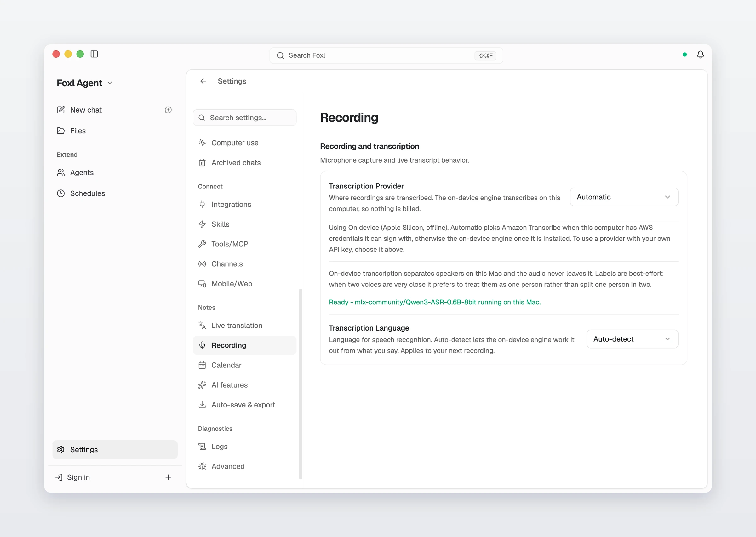The image size is (756, 537).
Task: Click Sign in
Action: point(73,477)
